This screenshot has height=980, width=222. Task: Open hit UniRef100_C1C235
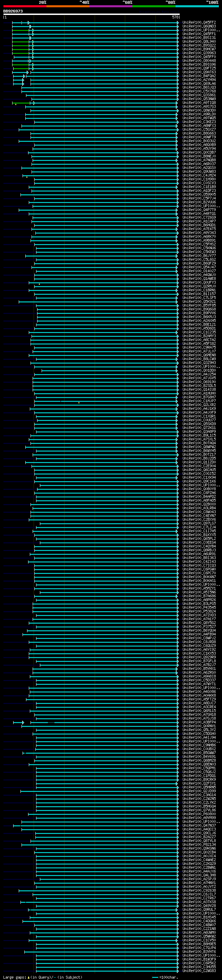pos(199,332)
